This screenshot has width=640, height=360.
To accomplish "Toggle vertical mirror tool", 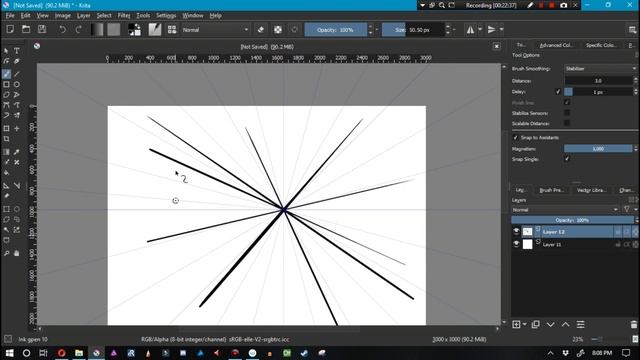I will click(492, 29).
